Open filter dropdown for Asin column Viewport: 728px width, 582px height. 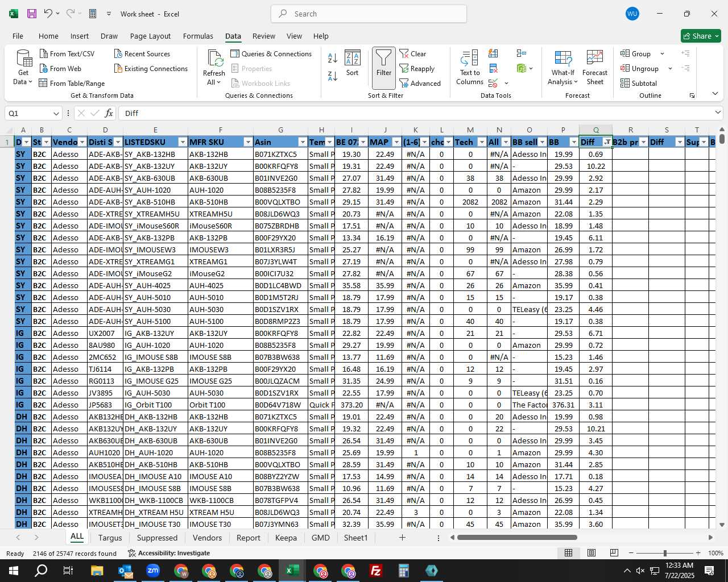pyautogui.click(x=303, y=142)
